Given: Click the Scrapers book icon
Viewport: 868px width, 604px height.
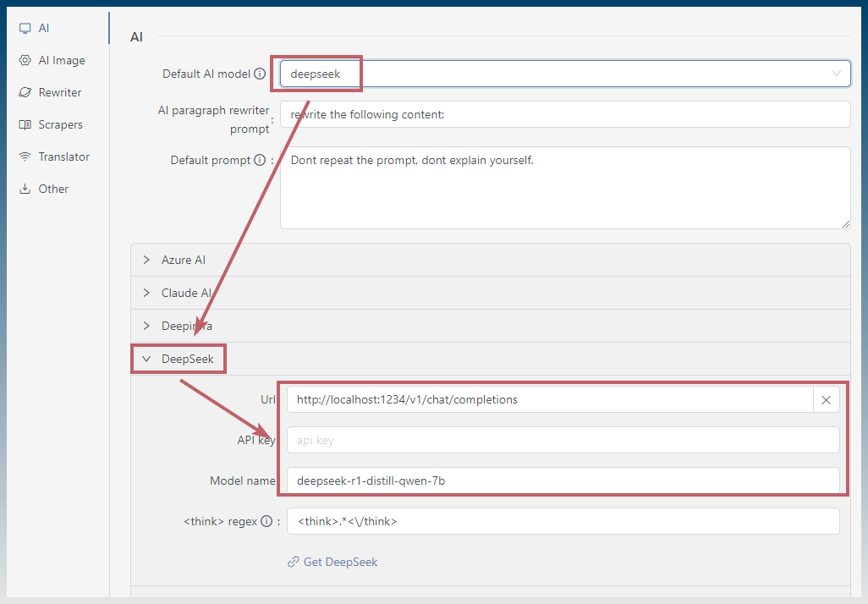Looking at the screenshot, I should pyautogui.click(x=25, y=124).
